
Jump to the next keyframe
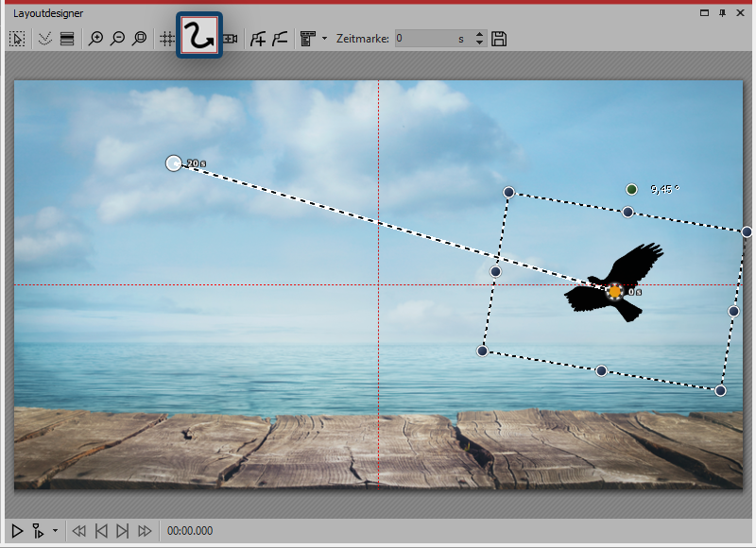point(122,531)
